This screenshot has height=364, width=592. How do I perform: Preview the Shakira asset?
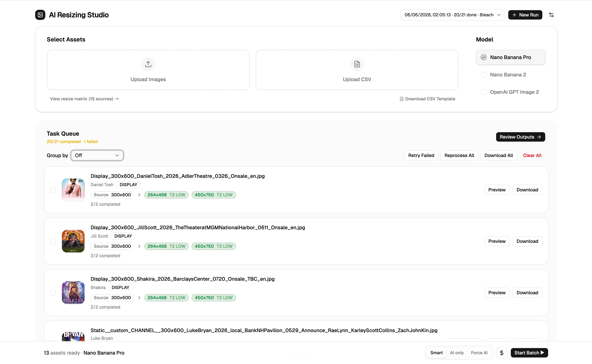[497, 292]
